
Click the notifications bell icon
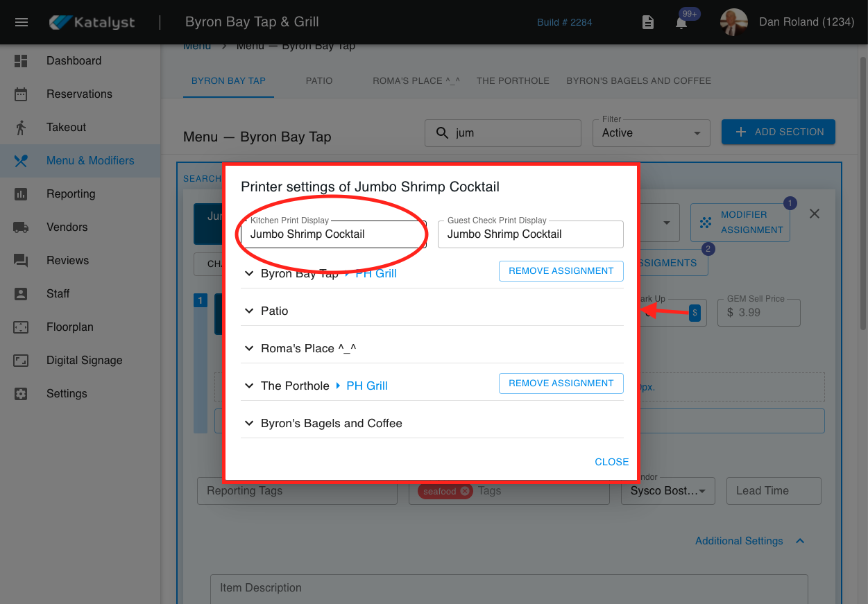point(681,23)
